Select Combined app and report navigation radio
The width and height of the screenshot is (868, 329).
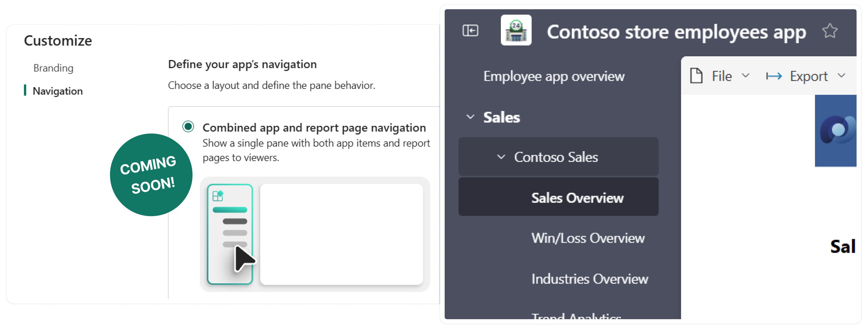coord(188,127)
